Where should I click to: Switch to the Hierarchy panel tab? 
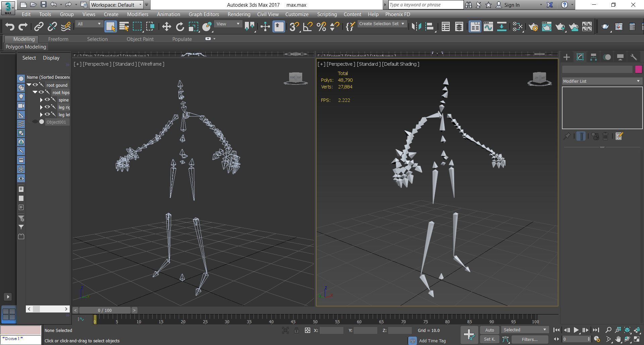pyautogui.click(x=593, y=57)
